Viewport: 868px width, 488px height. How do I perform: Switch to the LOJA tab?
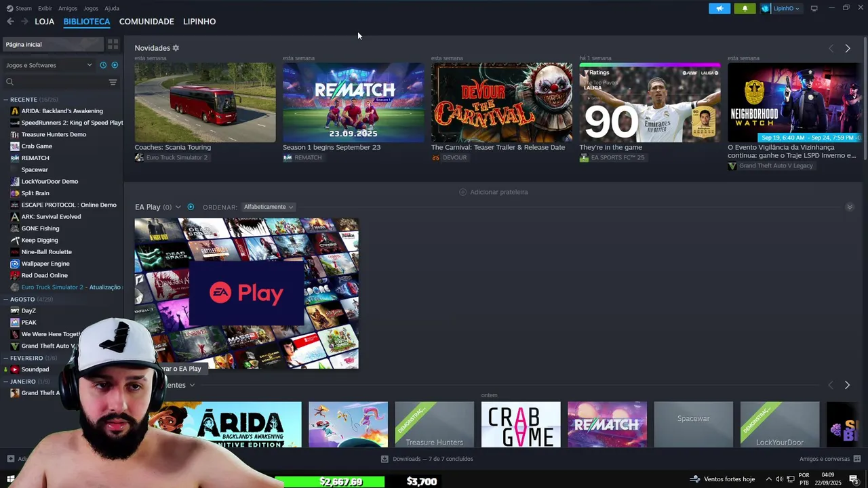click(45, 22)
